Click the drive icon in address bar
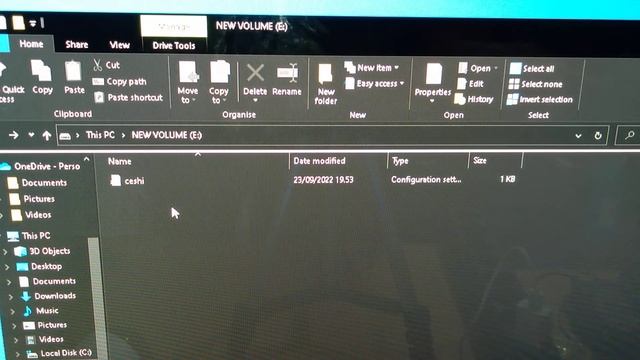Viewport: 640px width, 360px height. coord(65,136)
